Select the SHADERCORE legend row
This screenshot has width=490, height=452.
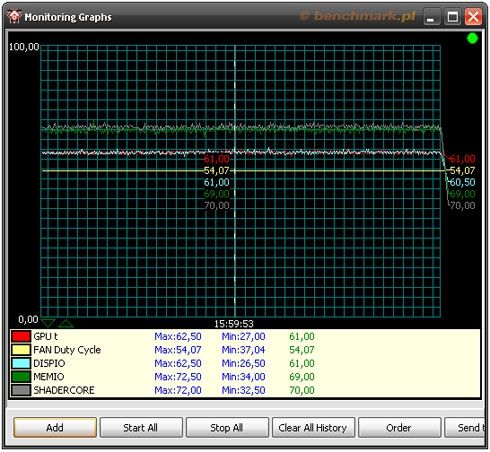pos(245,390)
